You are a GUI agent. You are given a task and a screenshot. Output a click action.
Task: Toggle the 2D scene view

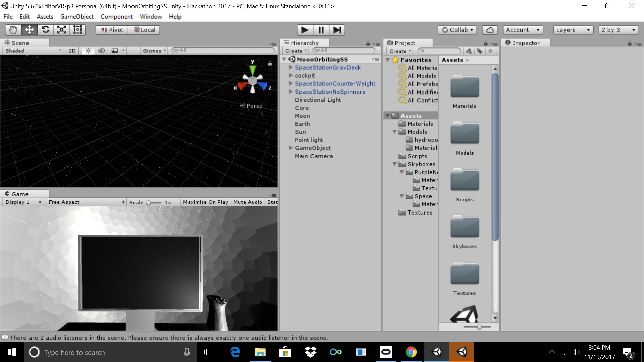[x=72, y=51]
